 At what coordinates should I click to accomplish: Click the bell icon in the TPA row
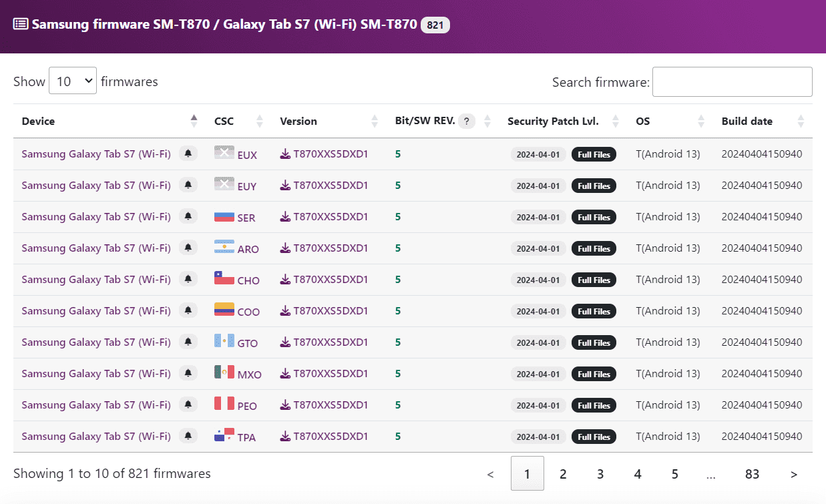coord(188,437)
